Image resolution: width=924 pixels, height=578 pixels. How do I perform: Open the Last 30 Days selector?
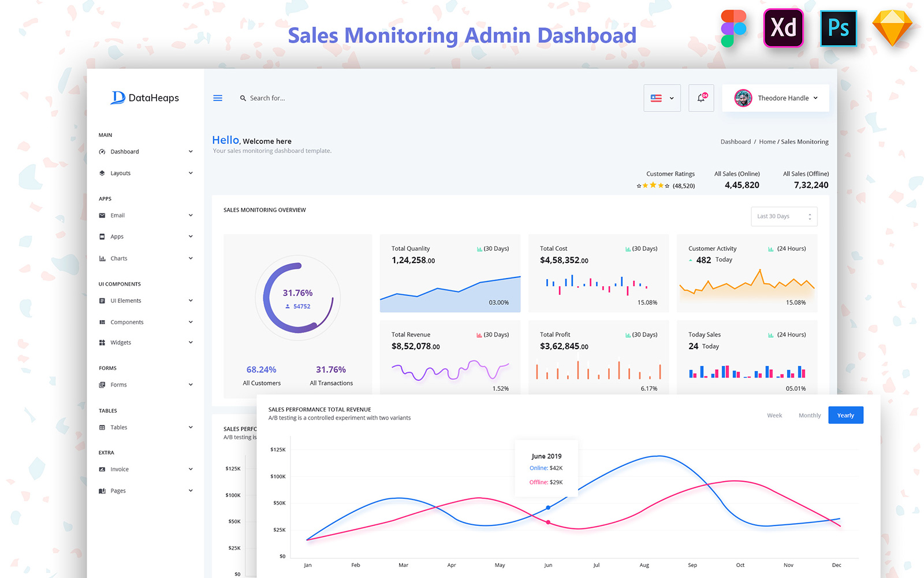pyautogui.click(x=784, y=216)
